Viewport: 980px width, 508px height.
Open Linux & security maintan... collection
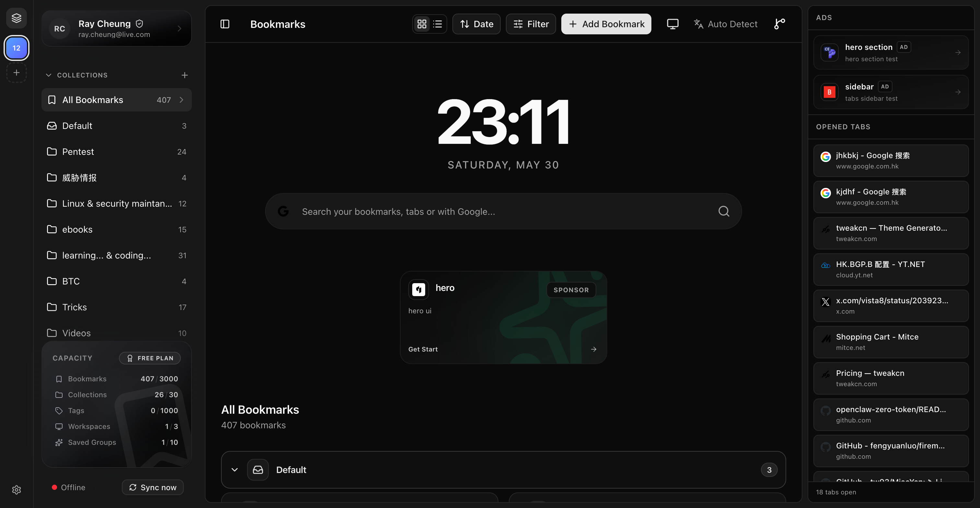click(x=116, y=203)
